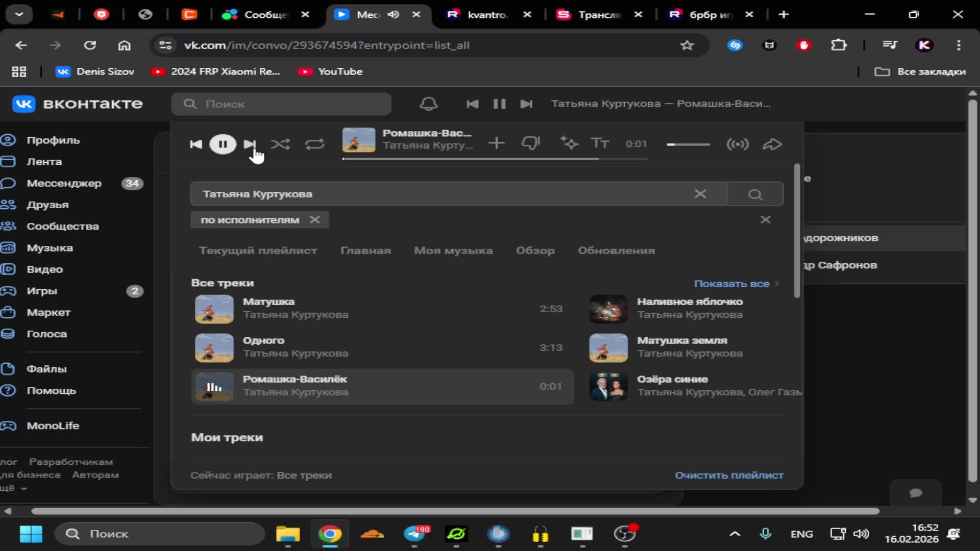The image size is (980, 551).
Task: Go to previous track in player panel
Action: pos(196,144)
